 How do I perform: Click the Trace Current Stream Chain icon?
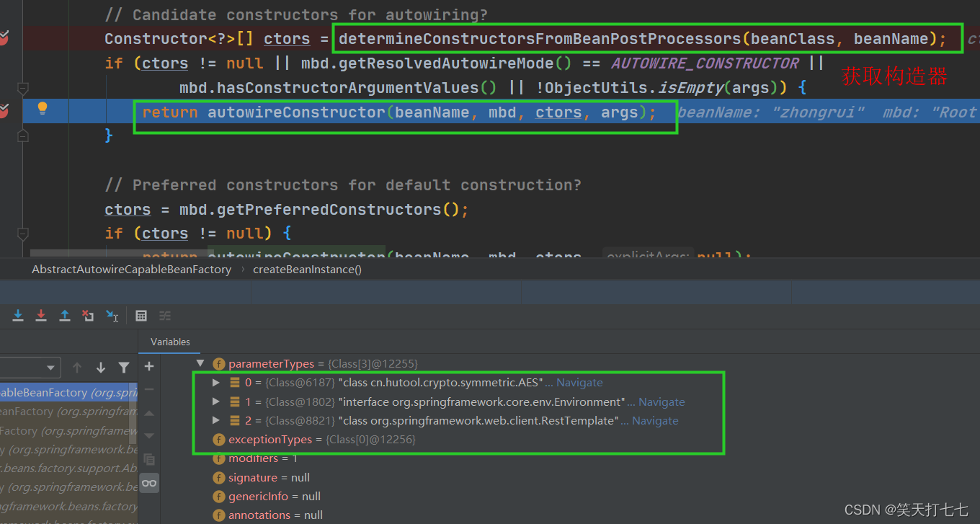(165, 316)
